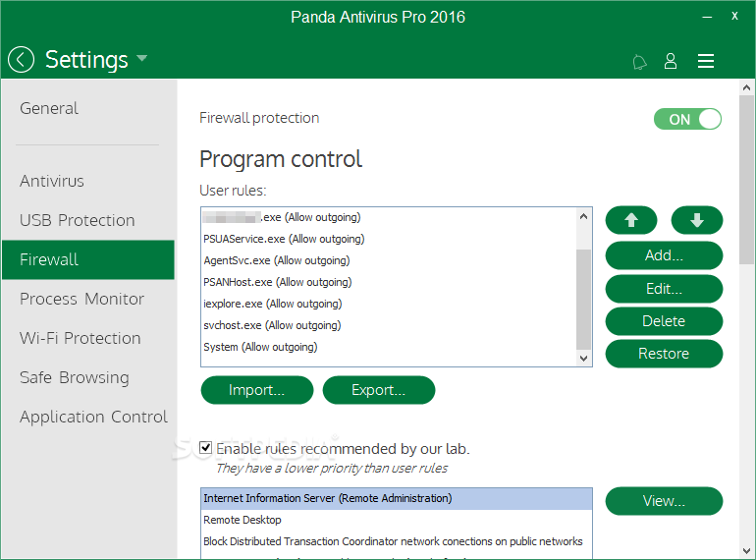This screenshot has width=756, height=560.
Task: Select the Firewall settings section
Action: tap(88, 260)
